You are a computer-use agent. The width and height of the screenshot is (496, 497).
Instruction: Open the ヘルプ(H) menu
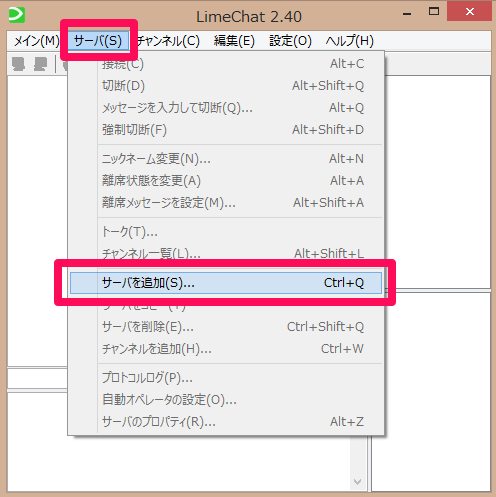(349, 41)
